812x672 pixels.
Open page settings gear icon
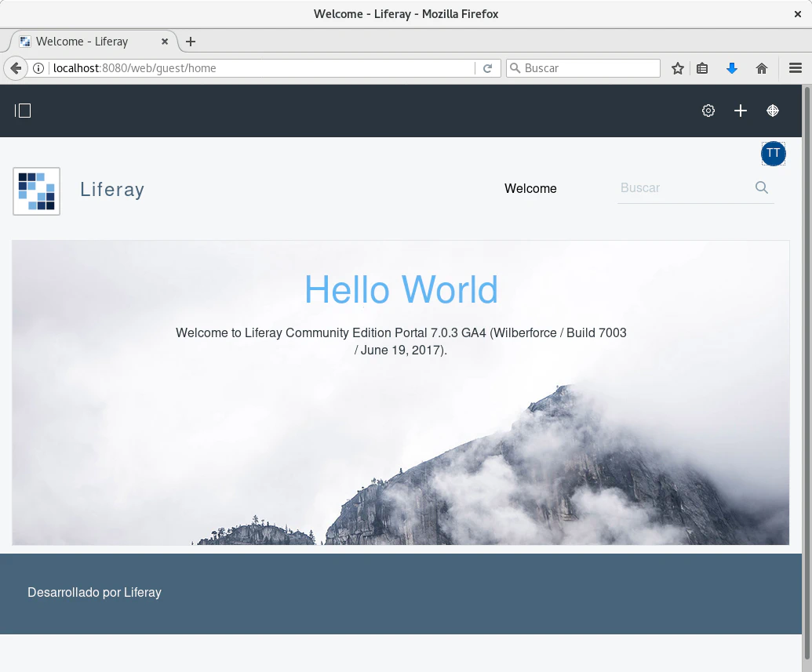[x=708, y=111]
